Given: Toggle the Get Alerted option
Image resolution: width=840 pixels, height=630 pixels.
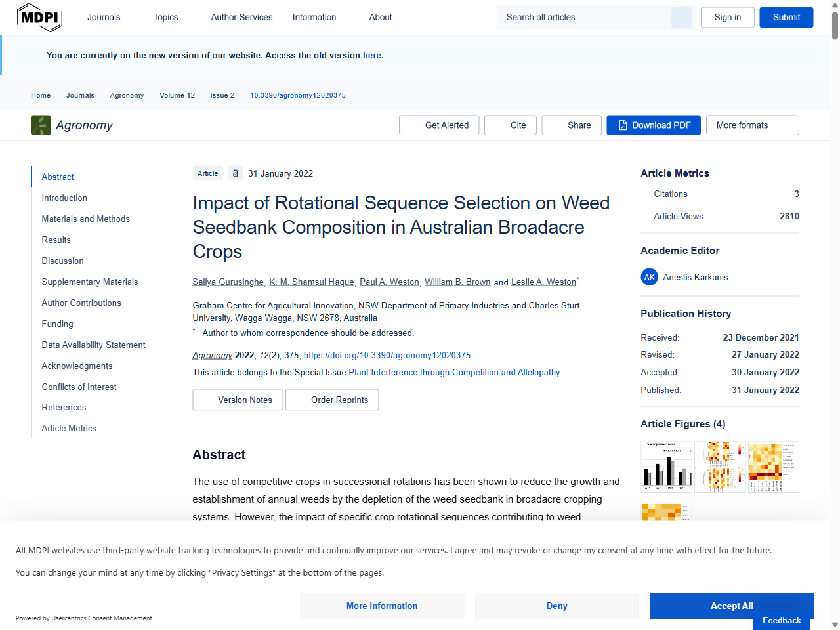Looking at the screenshot, I should coord(438,125).
